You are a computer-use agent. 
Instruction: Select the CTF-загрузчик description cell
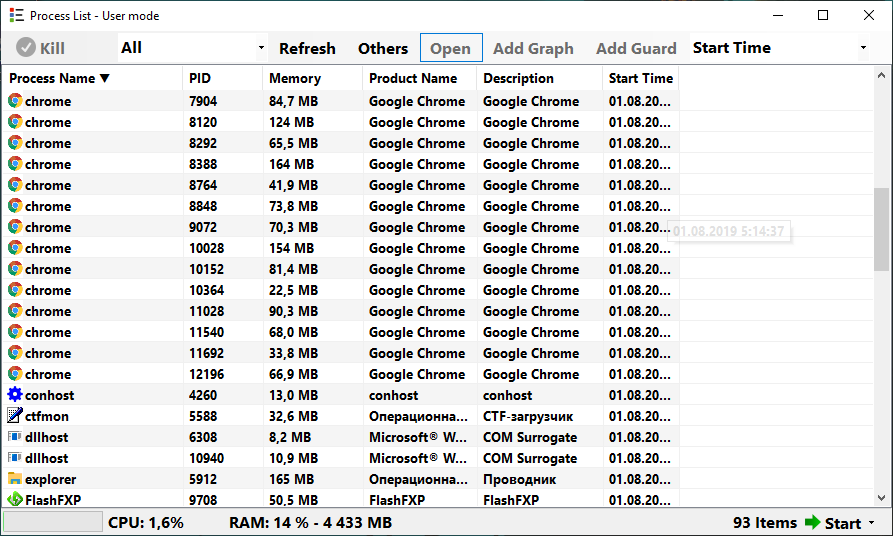pos(528,416)
